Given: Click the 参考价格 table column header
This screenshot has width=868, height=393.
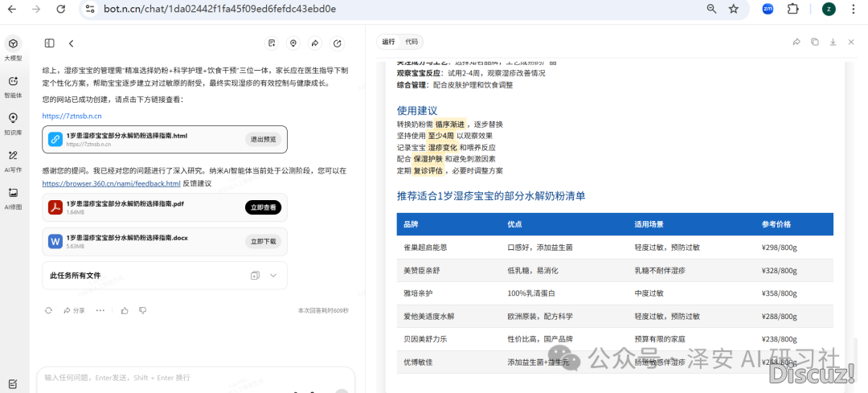Looking at the screenshot, I should coord(776,224).
